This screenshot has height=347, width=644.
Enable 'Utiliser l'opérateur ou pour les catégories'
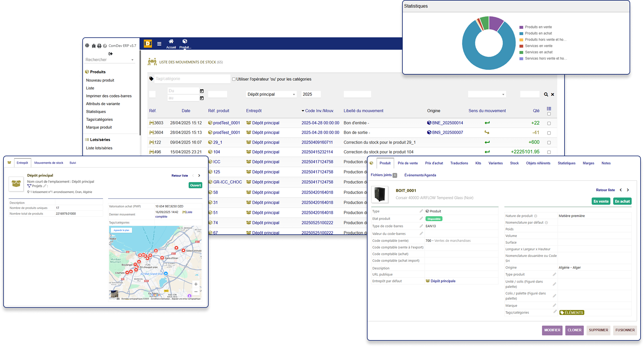[234, 79]
